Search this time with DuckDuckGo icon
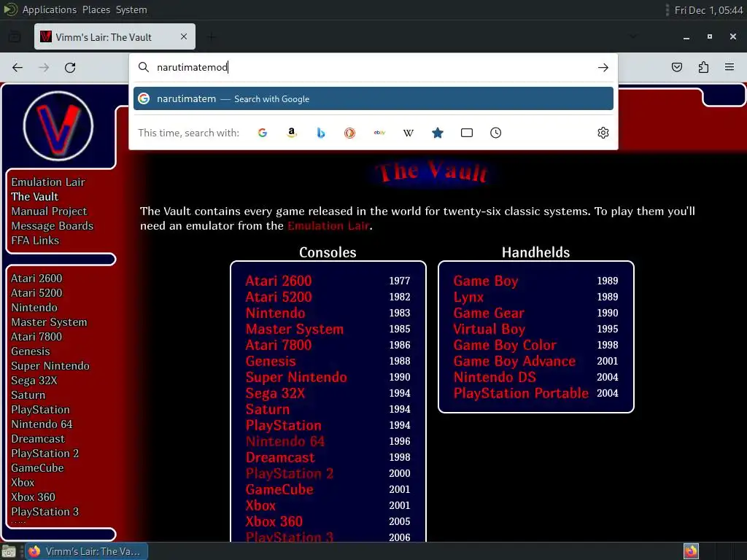Viewport: 747px width, 560px height. pyautogui.click(x=349, y=133)
